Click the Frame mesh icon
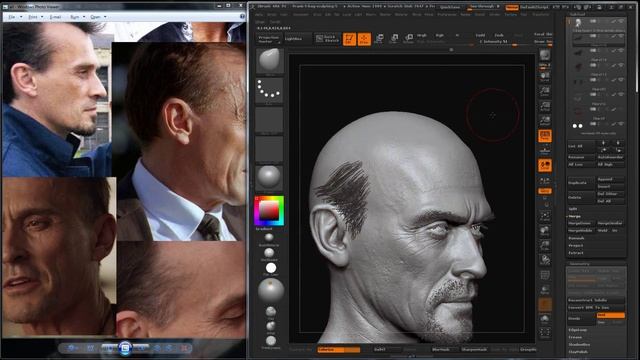This screenshot has width=640, height=360. (544, 216)
